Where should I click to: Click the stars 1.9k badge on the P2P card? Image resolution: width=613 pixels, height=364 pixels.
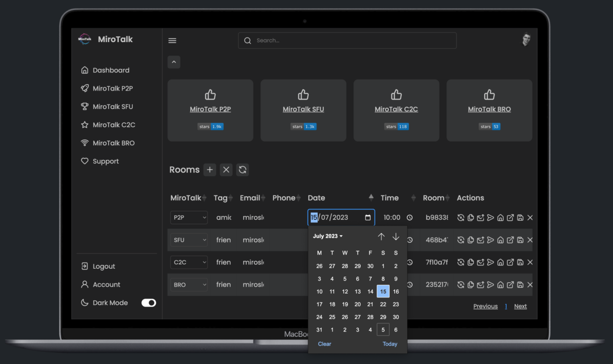210,126
